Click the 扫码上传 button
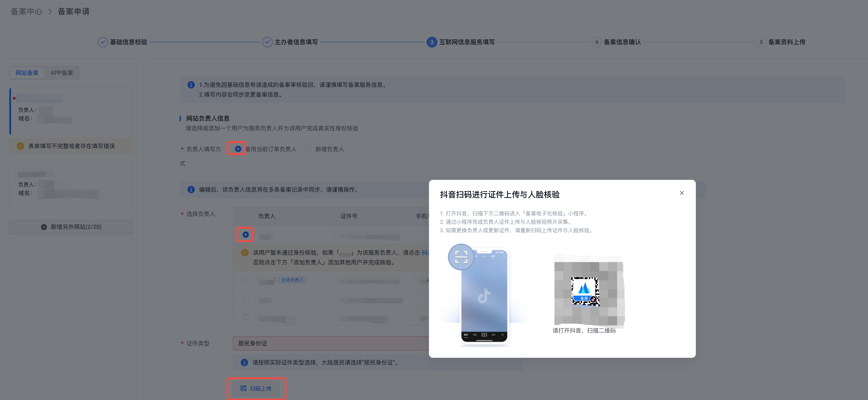 point(256,388)
